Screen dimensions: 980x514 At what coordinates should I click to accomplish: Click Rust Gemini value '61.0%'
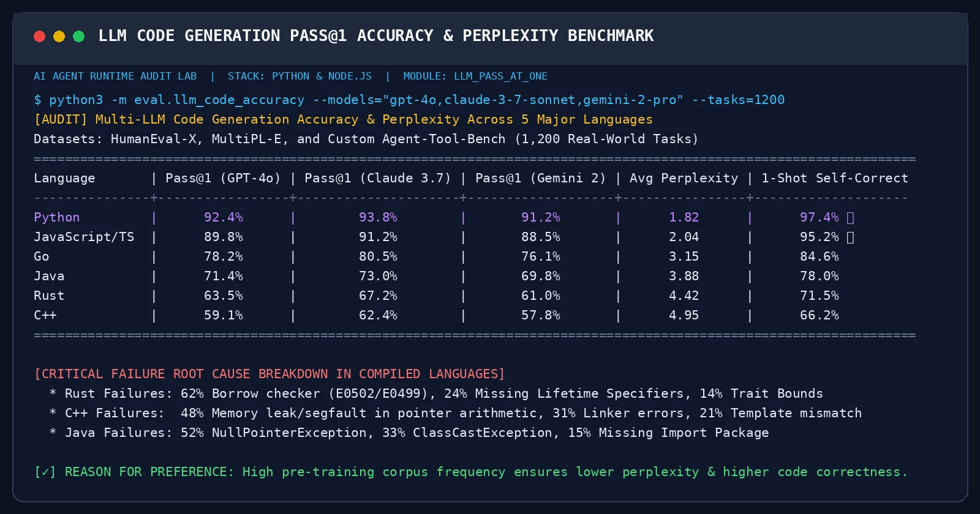click(x=541, y=296)
